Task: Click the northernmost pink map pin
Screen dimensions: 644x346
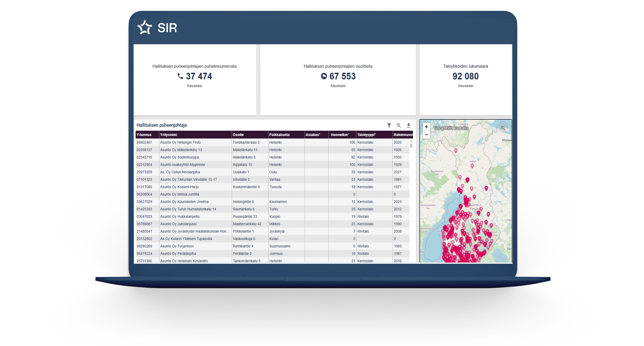Action: click(x=456, y=150)
